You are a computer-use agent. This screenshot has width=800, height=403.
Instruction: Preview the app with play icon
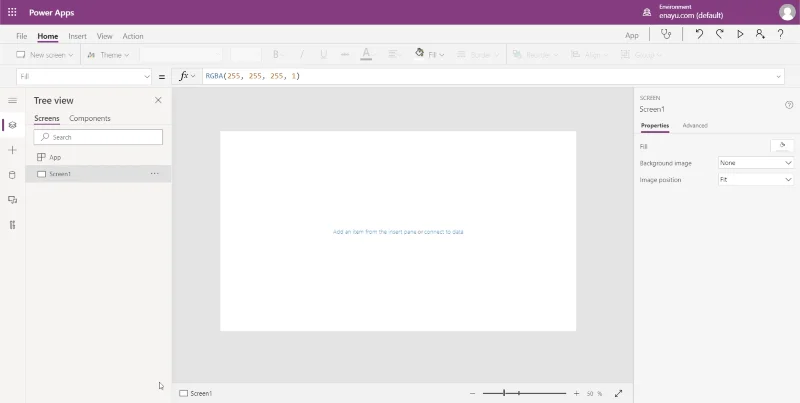pyautogui.click(x=740, y=34)
